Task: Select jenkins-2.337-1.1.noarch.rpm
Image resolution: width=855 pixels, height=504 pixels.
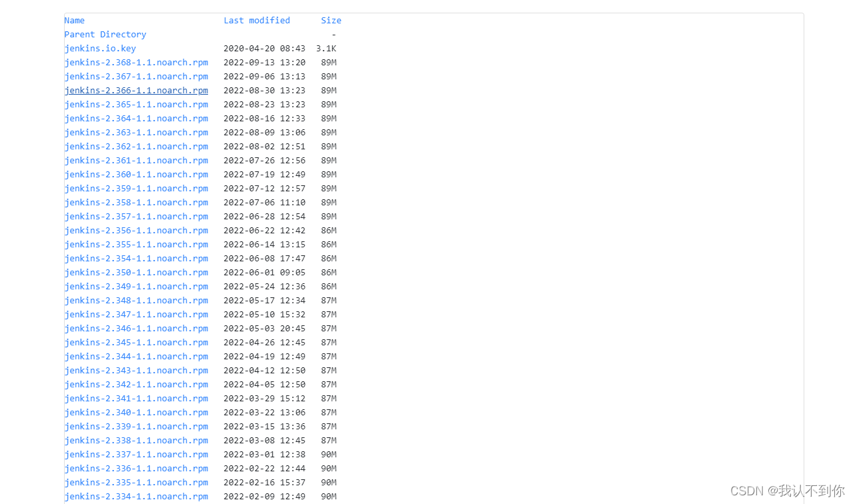Action: pos(136,455)
